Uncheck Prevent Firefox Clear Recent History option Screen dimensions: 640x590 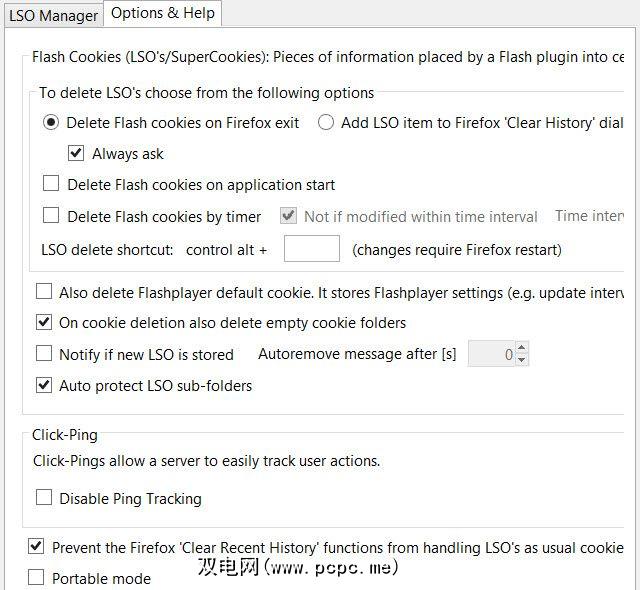(x=36, y=547)
